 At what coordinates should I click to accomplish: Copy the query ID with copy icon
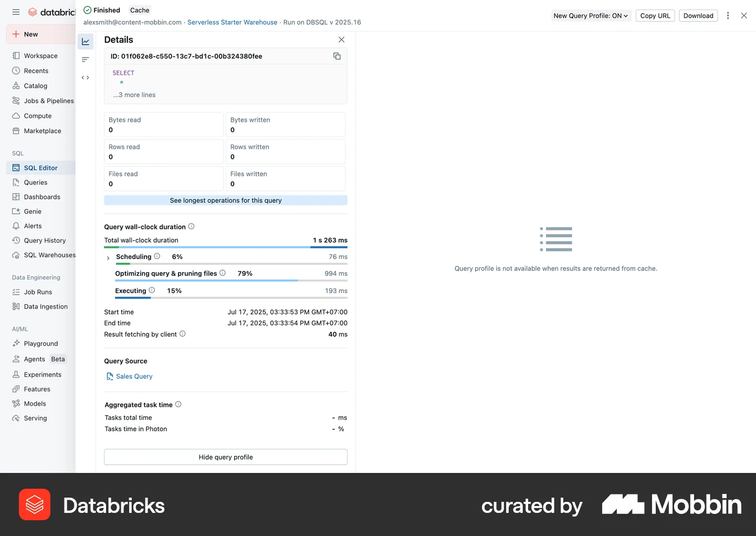(x=337, y=56)
